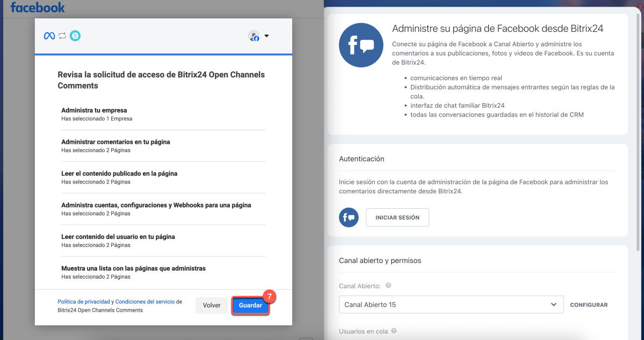Image resolution: width=644 pixels, height=340 pixels.
Task: Open the account menu caret beside the avatar
Action: [267, 36]
